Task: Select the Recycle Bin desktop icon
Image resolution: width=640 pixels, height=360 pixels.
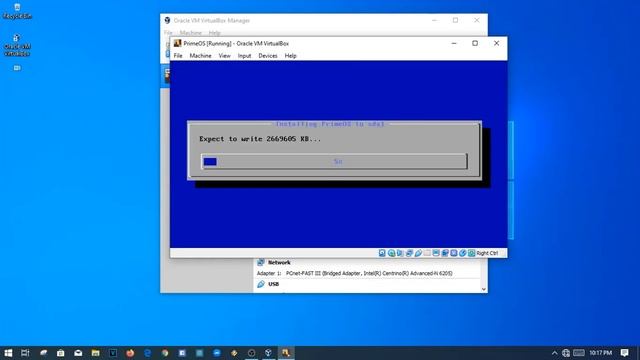Action: click(x=17, y=11)
